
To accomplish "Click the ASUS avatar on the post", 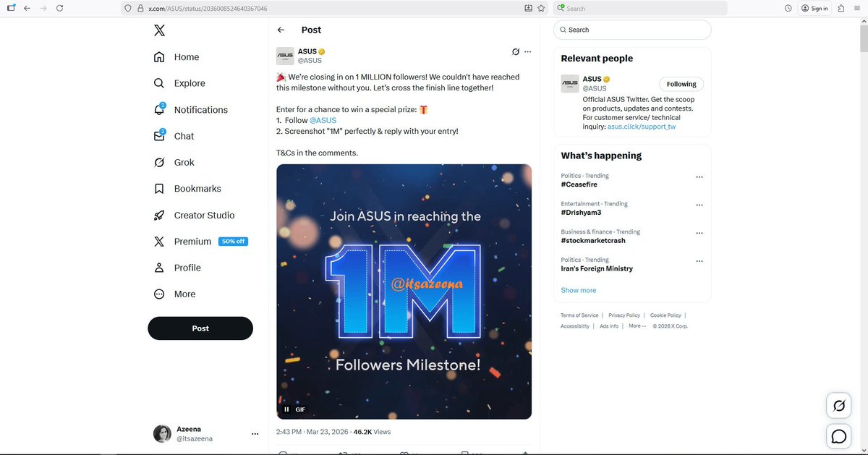I will point(285,56).
